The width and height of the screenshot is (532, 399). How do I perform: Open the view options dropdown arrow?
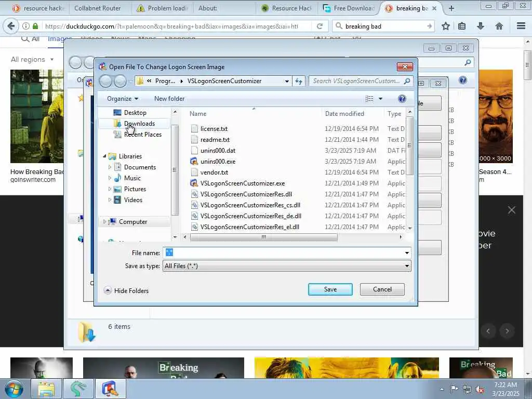point(380,98)
